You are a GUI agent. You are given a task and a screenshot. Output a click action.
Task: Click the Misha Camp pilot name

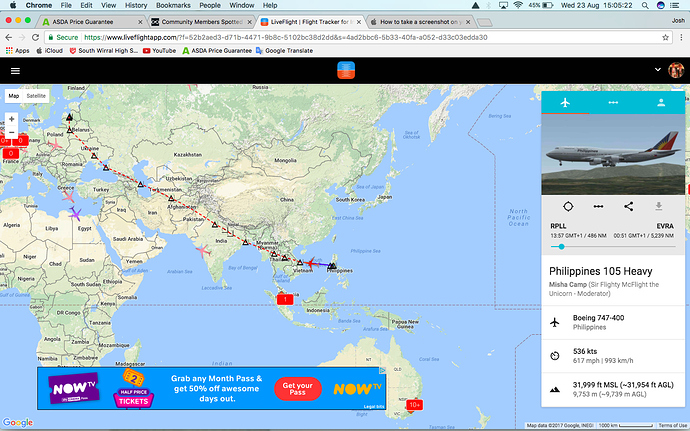[568, 284]
